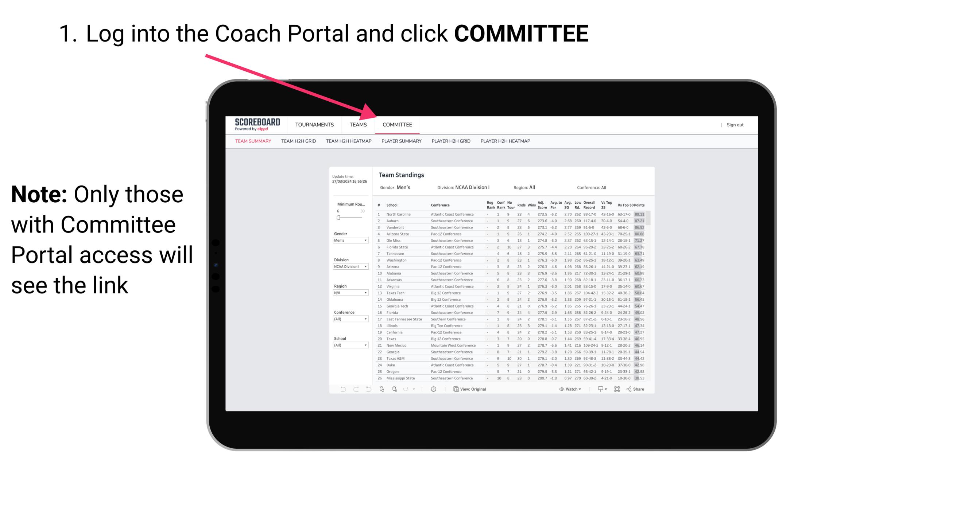
Task: Select the TEAM H2H HEATMAP view
Action: (x=349, y=142)
